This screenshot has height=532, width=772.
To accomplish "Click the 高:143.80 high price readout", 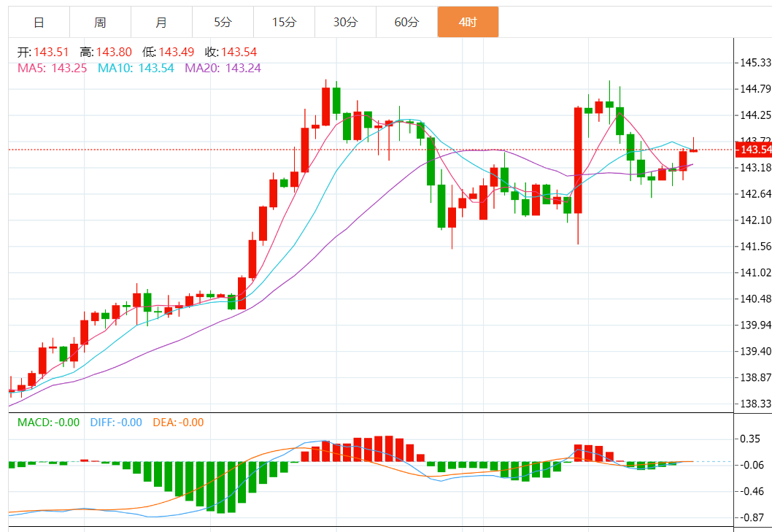I will tap(105, 52).
